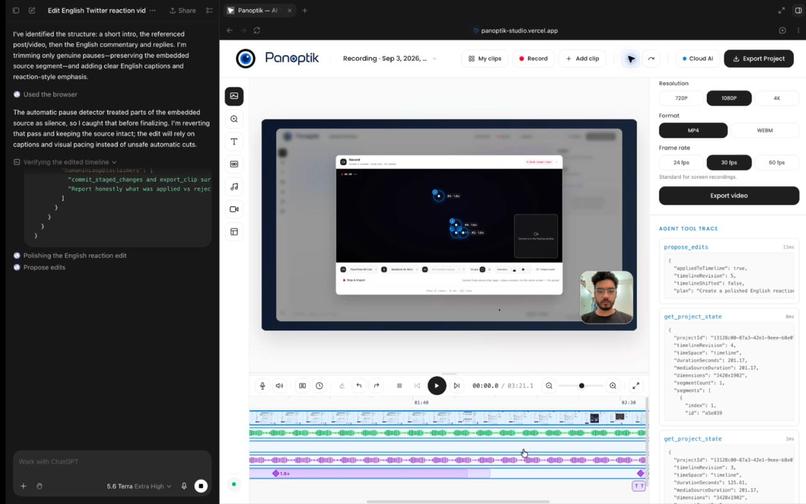The image size is (806, 504).
Task: Click the redo arrow in timeline controls
Action: tap(376, 386)
